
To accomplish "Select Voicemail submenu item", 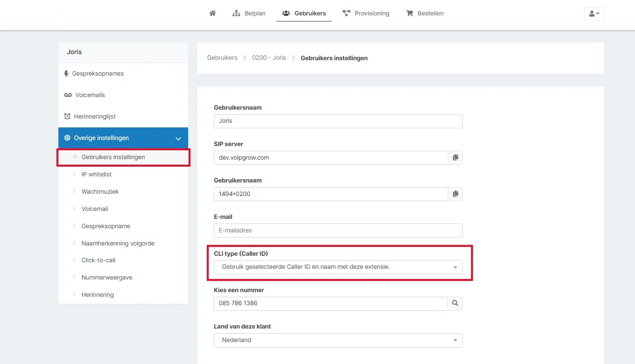I will [123, 209].
